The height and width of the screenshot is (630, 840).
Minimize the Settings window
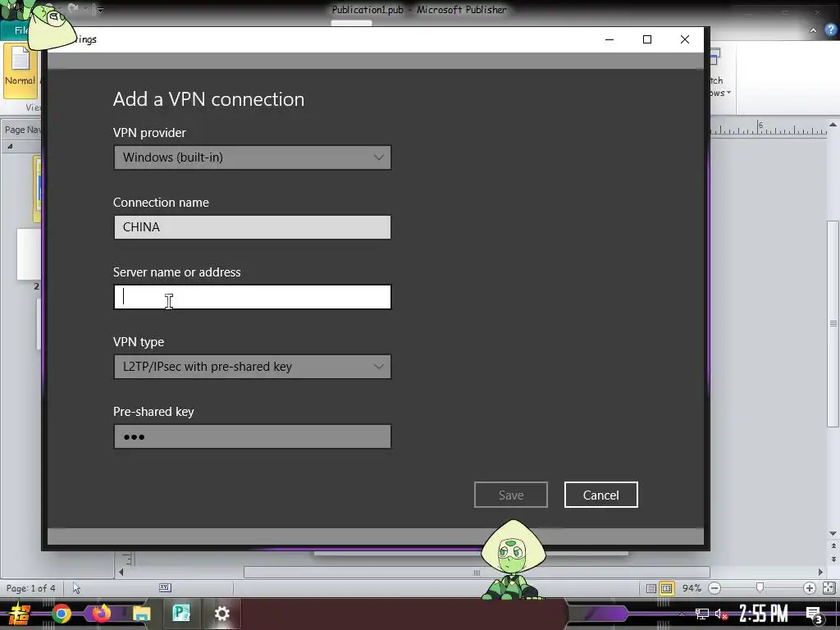point(609,39)
